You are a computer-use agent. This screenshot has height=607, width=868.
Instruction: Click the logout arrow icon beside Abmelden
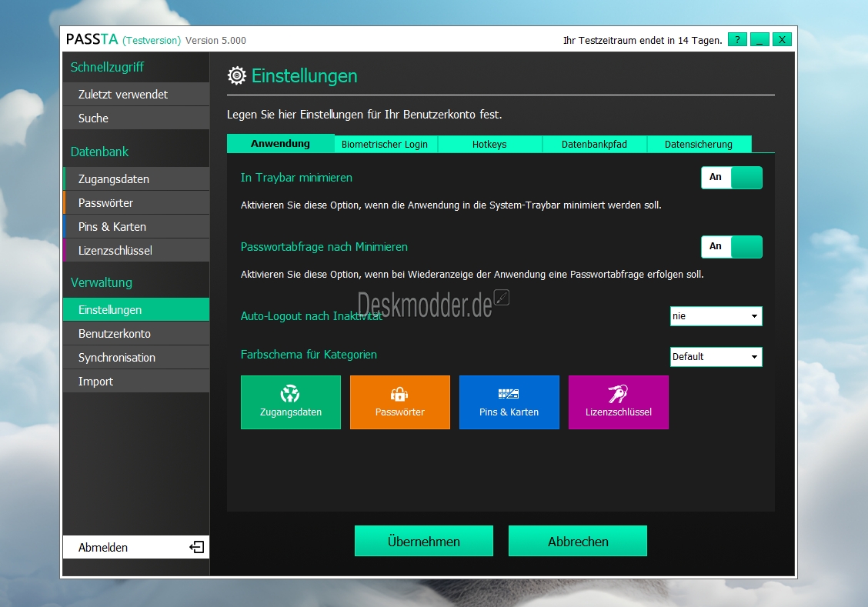197,547
